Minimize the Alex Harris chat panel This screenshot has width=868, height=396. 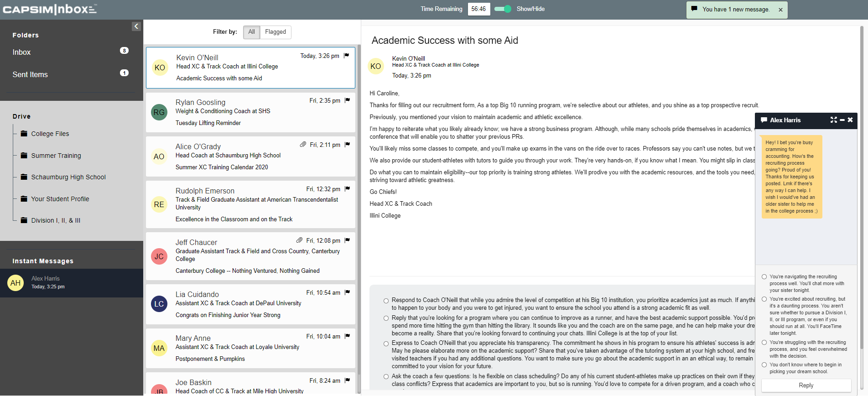tap(842, 120)
